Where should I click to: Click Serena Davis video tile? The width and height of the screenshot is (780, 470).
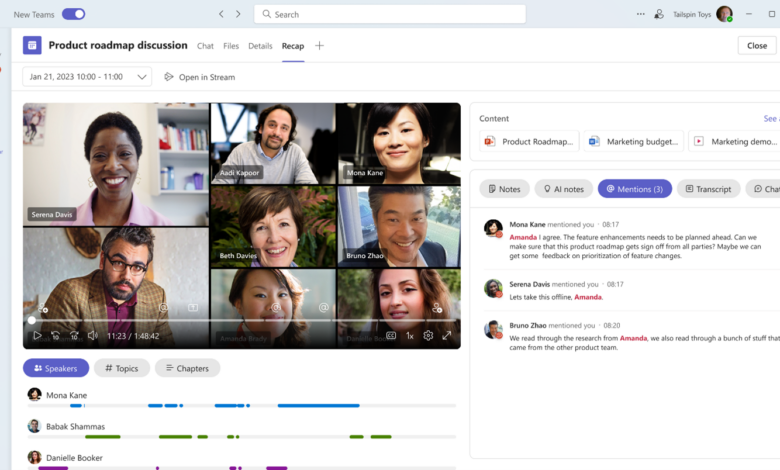[116, 165]
